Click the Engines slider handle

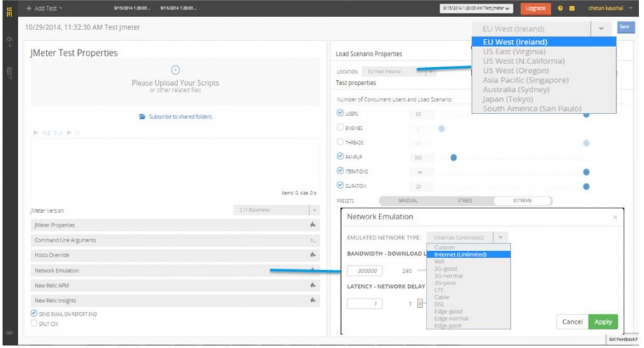[x=441, y=129]
